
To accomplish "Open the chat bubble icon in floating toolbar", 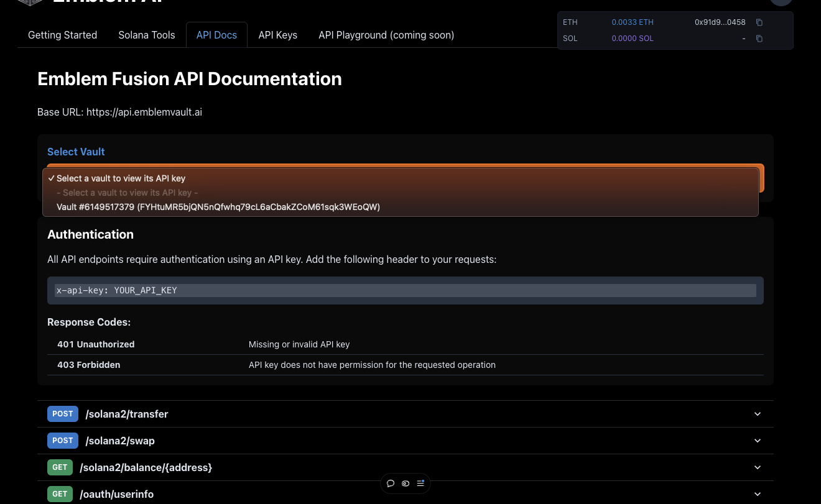I will 391,483.
